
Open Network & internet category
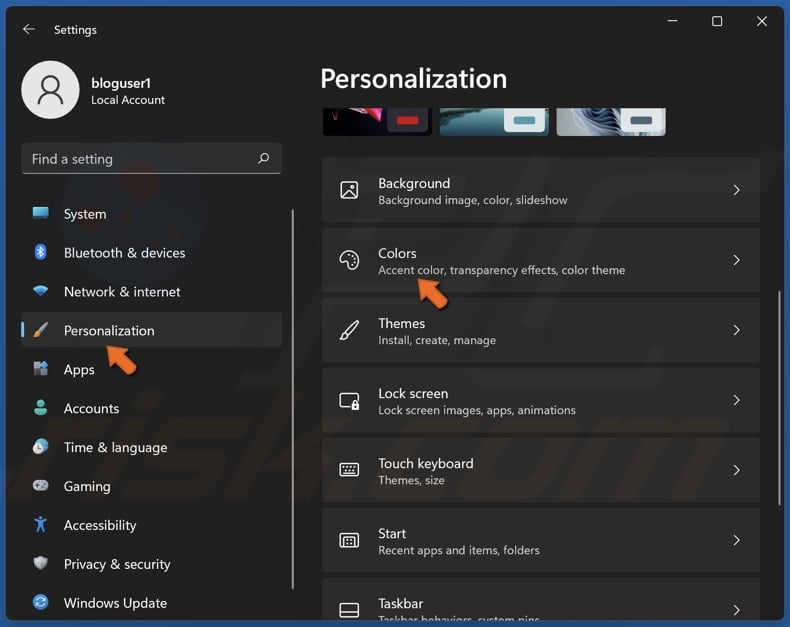tap(151, 291)
